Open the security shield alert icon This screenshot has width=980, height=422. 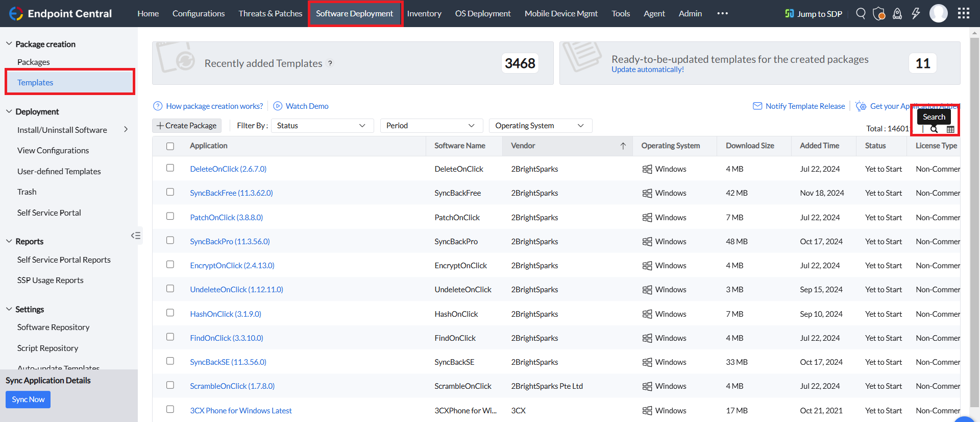pos(879,13)
